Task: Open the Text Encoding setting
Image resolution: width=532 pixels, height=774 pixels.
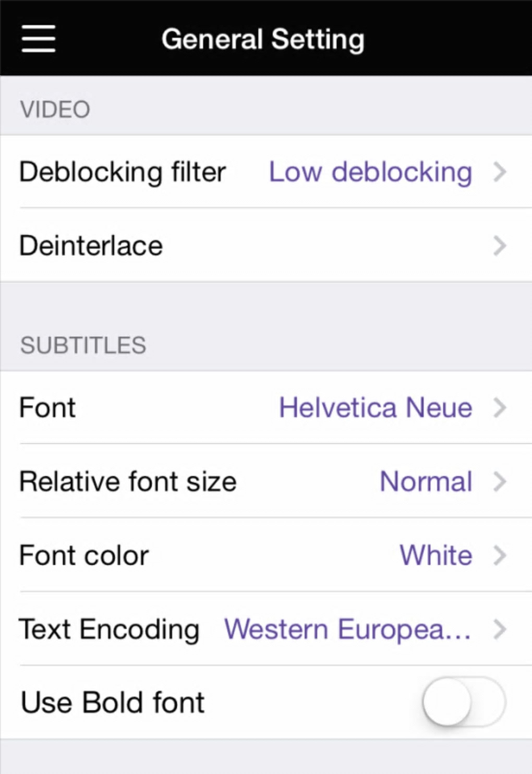Action: pyautogui.click(x=109, y=630)
